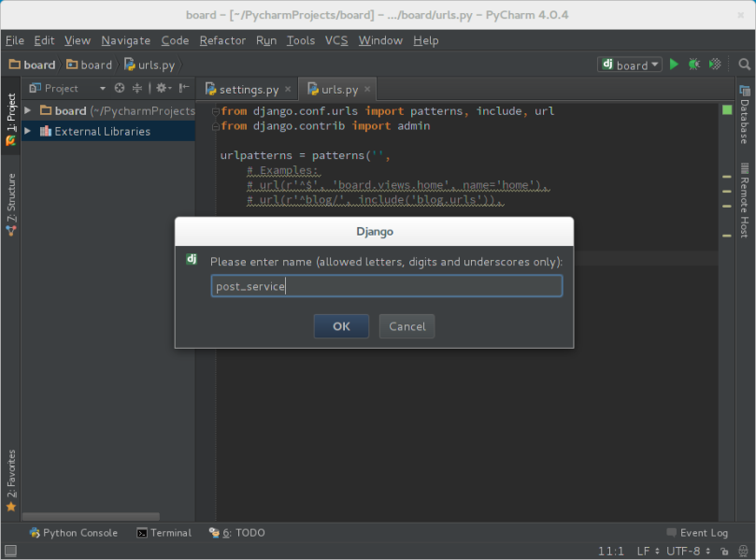756x560 pixels.
Task: Open the Code menu
Action: pyautogui.click(x=175, y=40)
